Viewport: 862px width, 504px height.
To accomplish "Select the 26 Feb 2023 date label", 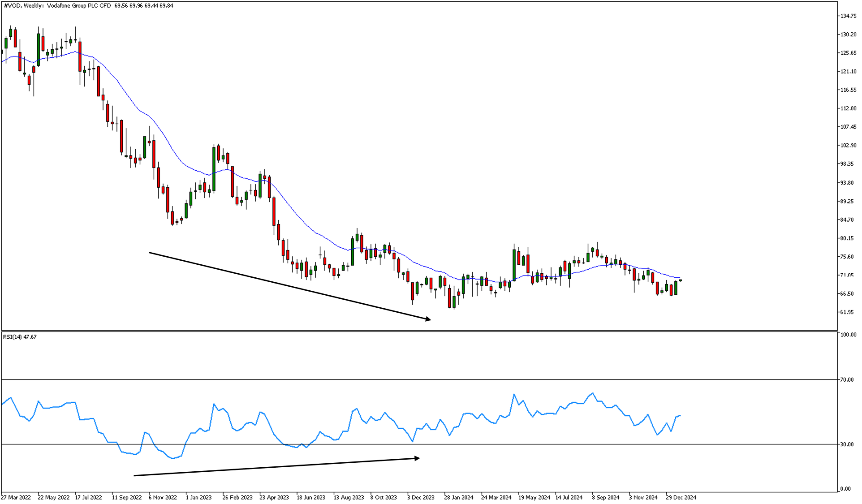I will pyautogui.click(x=237, y=498).
